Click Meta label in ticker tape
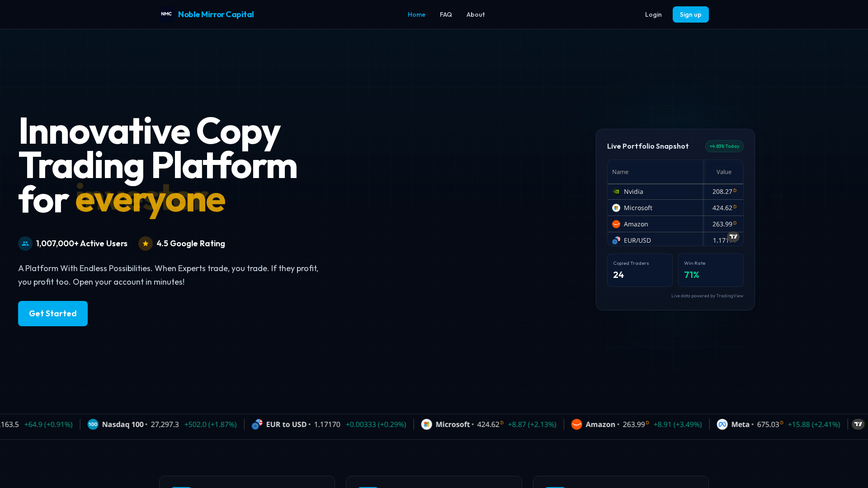Image resolution: width=868 pixels, height=488 pixels. point(740,424)
